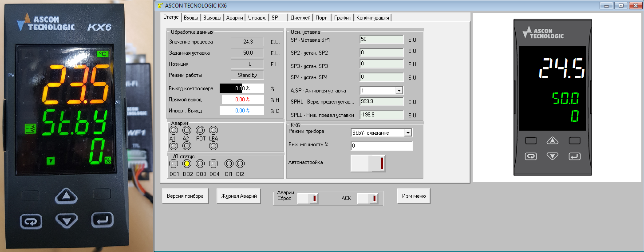Click the Режим работы value Stand by
This screenshot has height=252, width=644.
point(247,75)
